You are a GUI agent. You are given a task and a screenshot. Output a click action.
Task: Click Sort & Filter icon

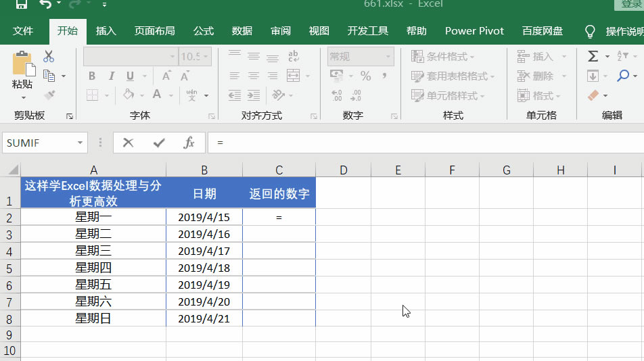(622, 56)
